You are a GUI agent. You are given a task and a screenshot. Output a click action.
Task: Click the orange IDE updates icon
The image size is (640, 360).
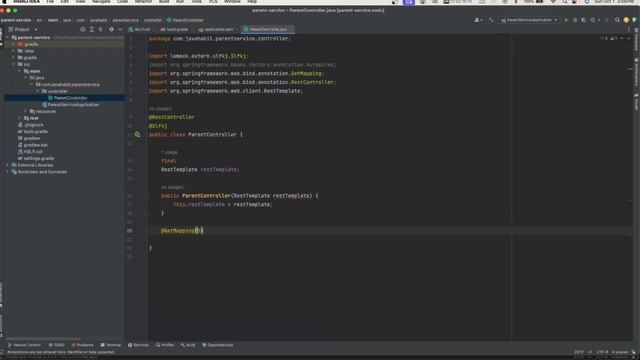pyautogui.click(x=626, y=20)
